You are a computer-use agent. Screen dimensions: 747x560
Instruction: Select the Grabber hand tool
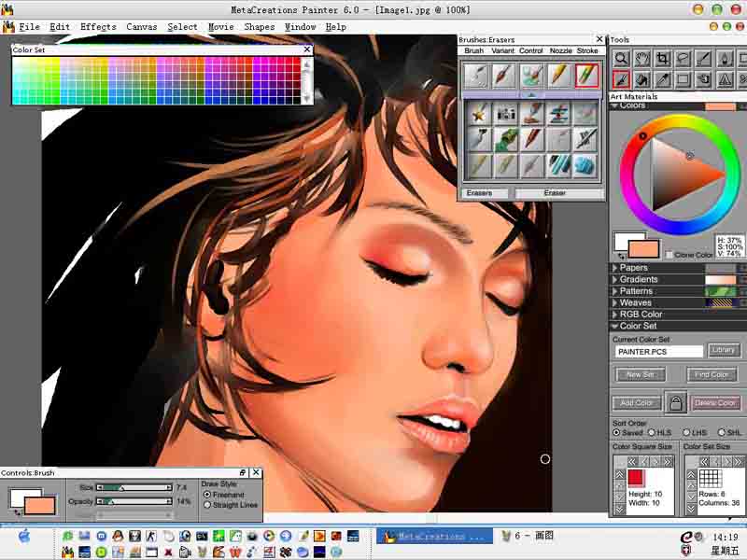(641, 59)
